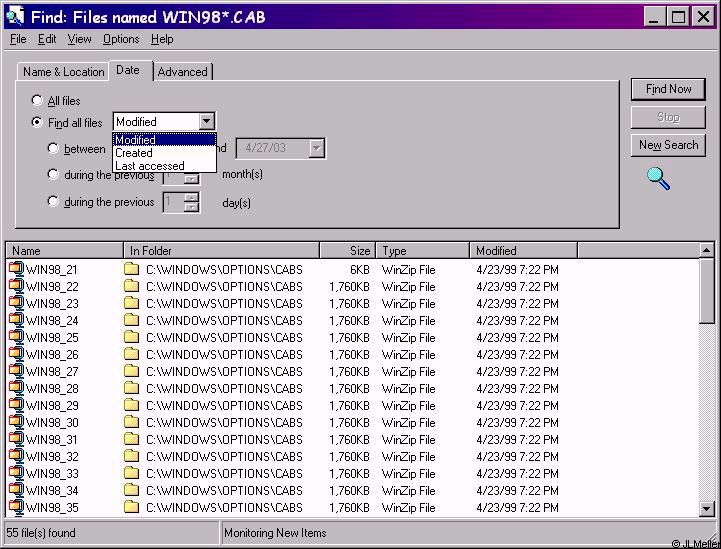Sort results by Type column header

[423, 251]
